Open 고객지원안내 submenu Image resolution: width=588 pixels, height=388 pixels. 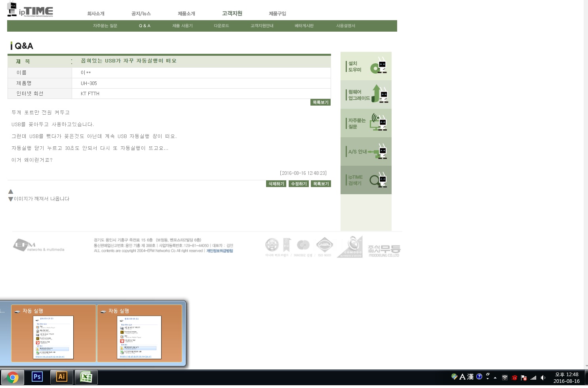262,26
